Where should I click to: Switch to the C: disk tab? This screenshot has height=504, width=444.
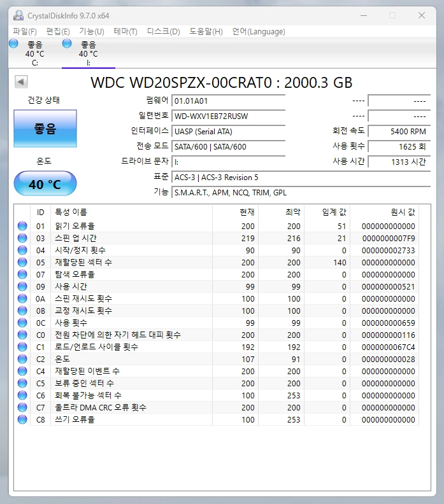click(35, 53)
